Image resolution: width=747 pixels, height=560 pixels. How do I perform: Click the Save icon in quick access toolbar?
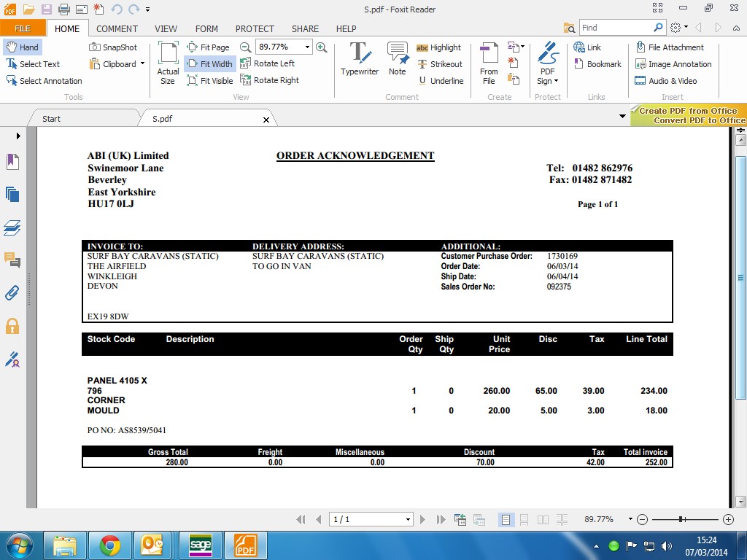click(46, 9)
